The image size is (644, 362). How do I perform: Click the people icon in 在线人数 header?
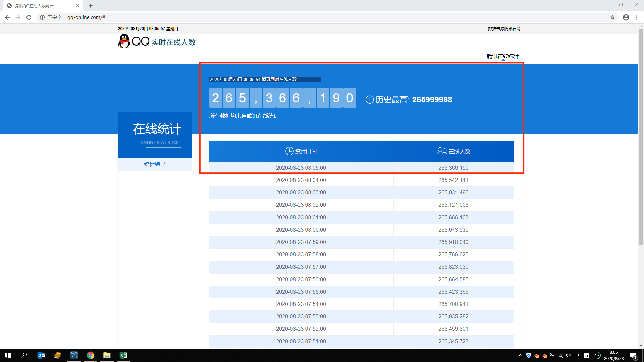pyautogui.click(x=442, y=152)
